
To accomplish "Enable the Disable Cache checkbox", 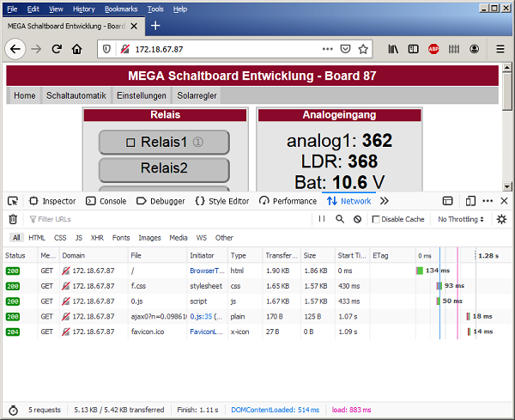I will [x=376, y=219].
